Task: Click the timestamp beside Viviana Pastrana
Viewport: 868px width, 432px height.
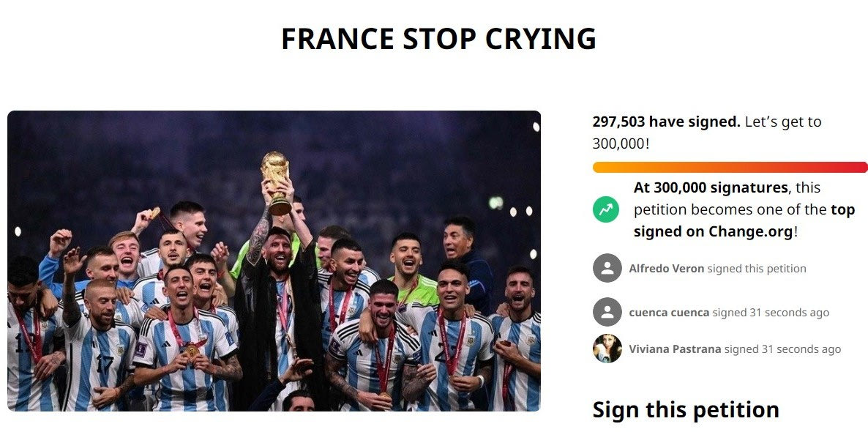Action: coord(782,349)
